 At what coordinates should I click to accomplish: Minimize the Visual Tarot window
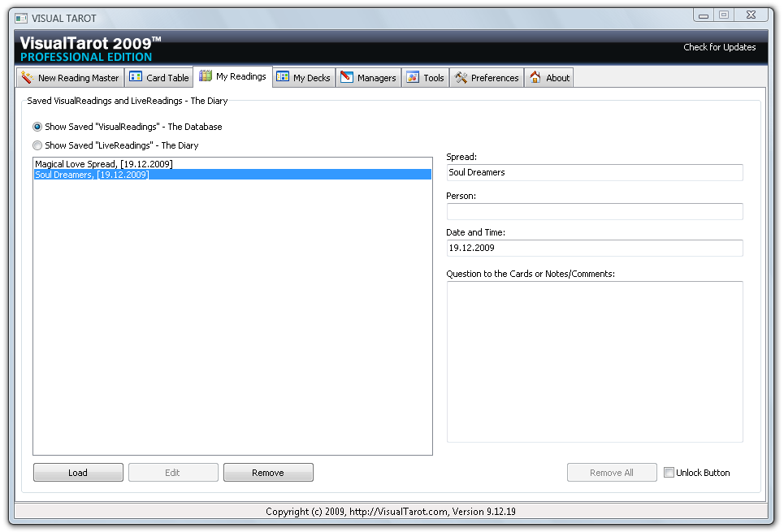(x=704, y=15)
